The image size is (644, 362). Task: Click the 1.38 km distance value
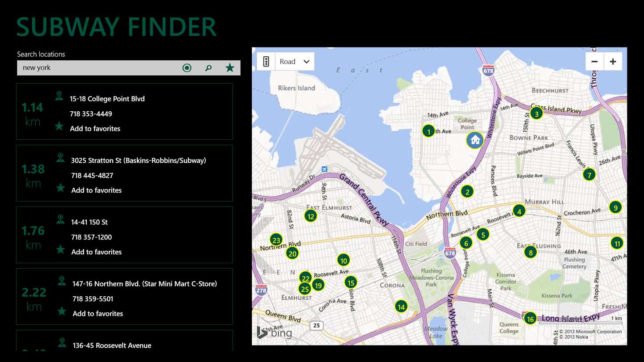coord(33,169)
